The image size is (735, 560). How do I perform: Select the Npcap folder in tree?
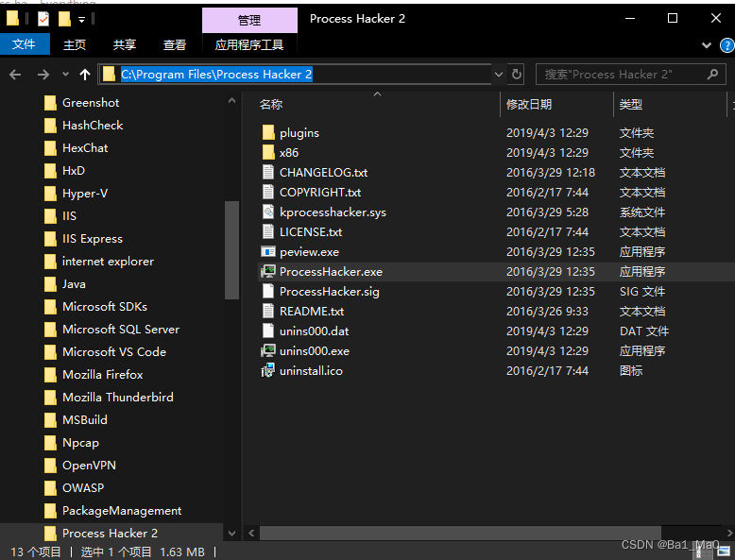(x=80, y=443)
